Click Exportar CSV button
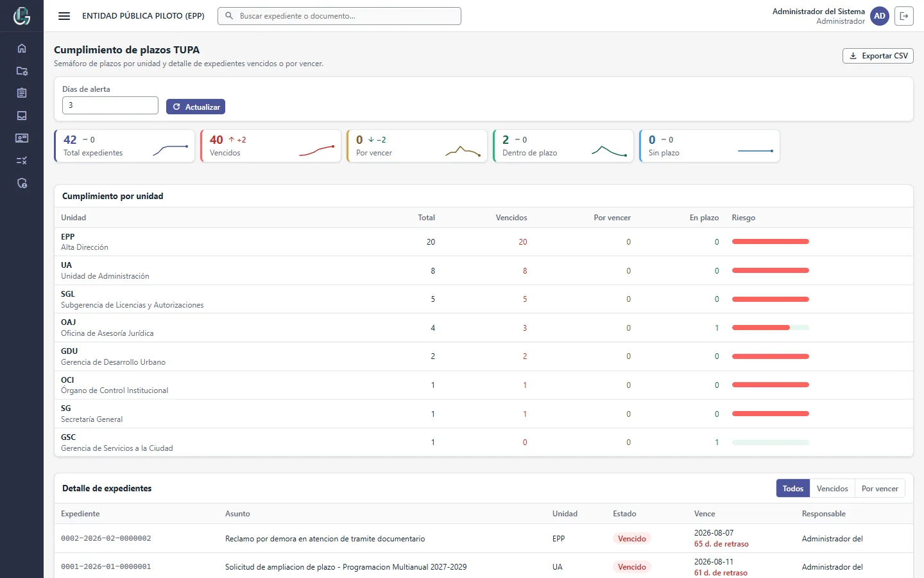924x578 pixels. 878,56
